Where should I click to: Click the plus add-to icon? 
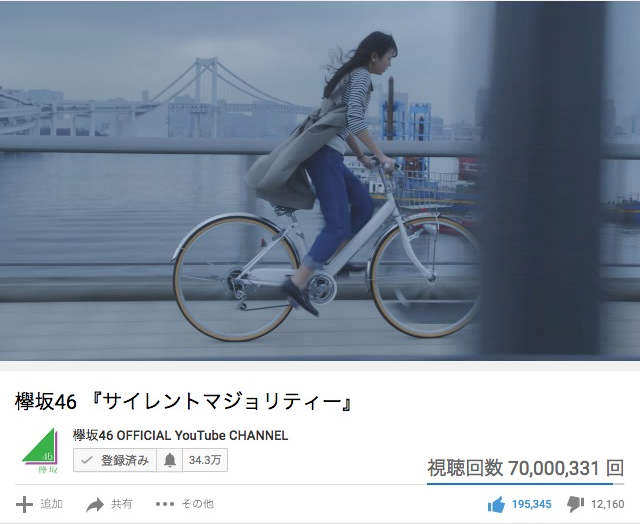pyautogui.click(x=24, y=504)
